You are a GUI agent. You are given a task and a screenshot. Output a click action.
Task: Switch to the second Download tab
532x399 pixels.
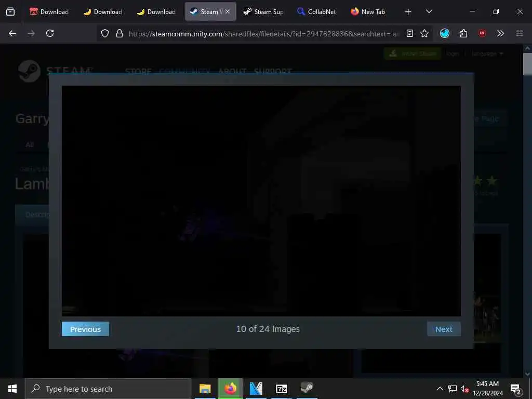(x=103, y=11)
